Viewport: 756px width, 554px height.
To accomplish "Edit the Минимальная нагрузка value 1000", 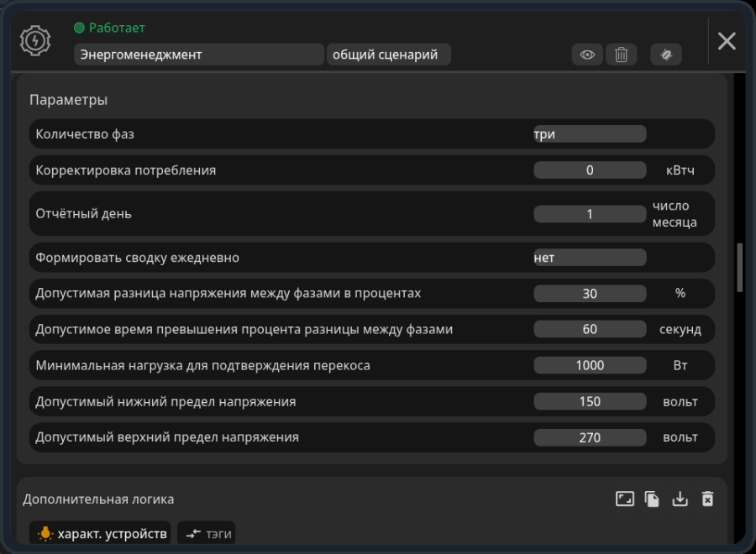I will click(590, 365).
